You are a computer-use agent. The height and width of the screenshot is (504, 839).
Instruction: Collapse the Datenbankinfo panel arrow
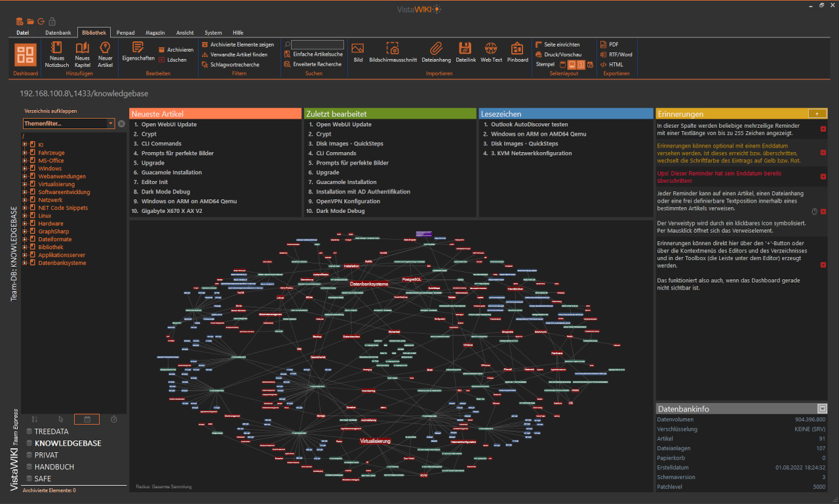(821, 409)
